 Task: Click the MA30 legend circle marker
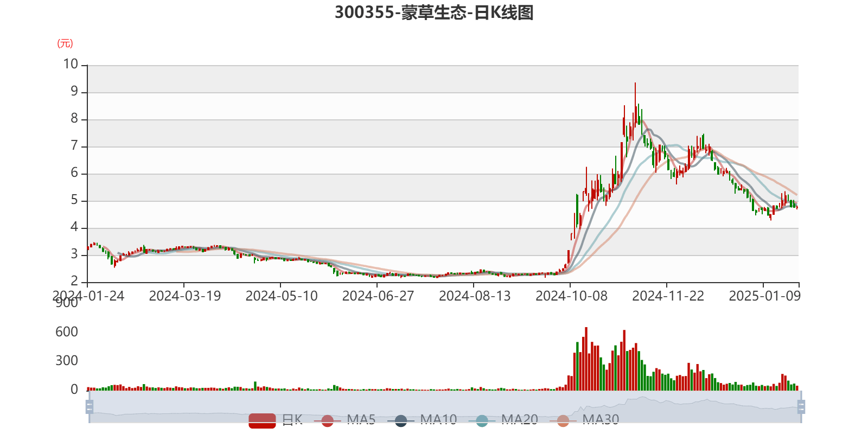563,420
